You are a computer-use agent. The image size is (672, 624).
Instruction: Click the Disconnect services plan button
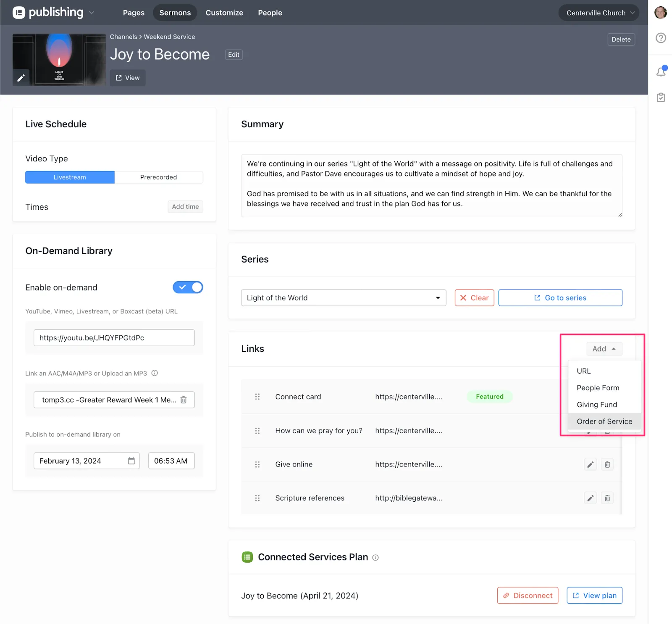click(x=528, y=595)
